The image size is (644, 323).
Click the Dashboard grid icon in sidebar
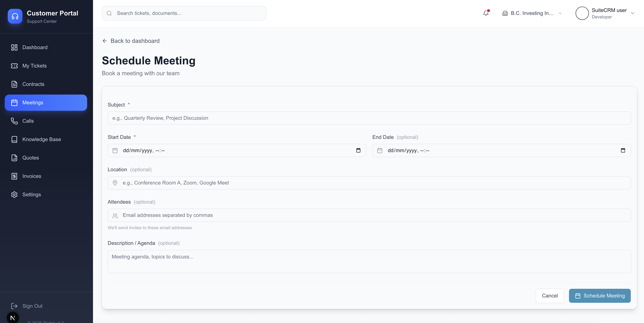coord(14,47)
